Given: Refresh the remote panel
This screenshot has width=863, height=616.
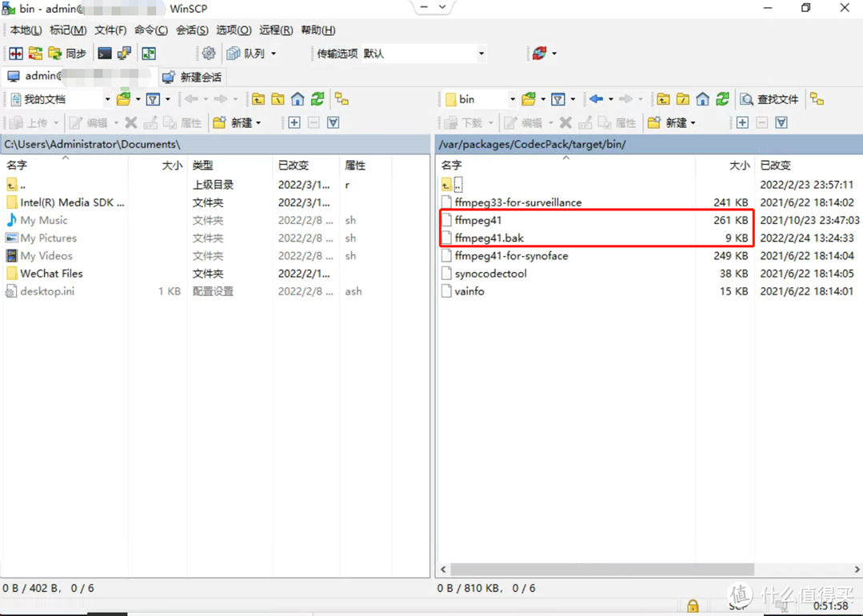Looking at the screenshot, I should pyautogui.click(x=723, y=99).
